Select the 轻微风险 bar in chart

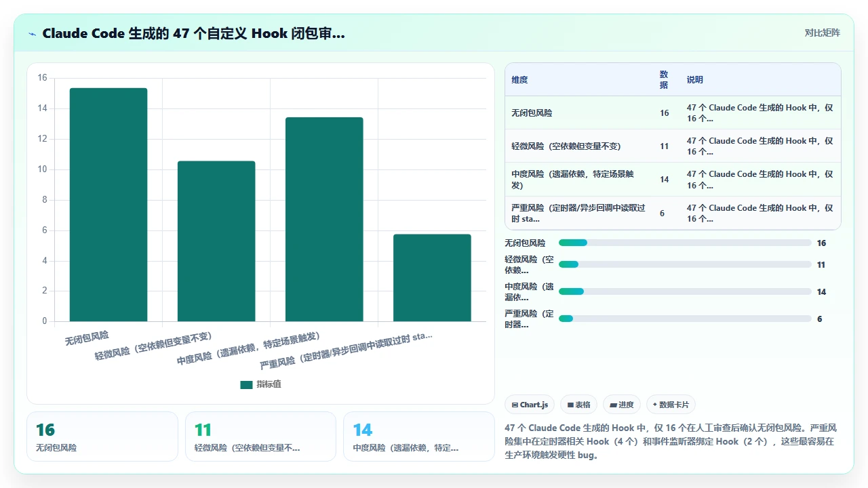pyautogui.click(x=216, y=241)
